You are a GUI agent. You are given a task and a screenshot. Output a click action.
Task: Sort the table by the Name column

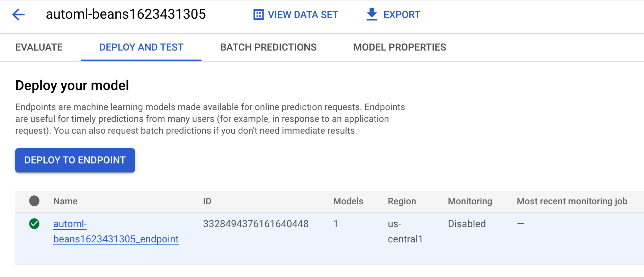point(65,201)
